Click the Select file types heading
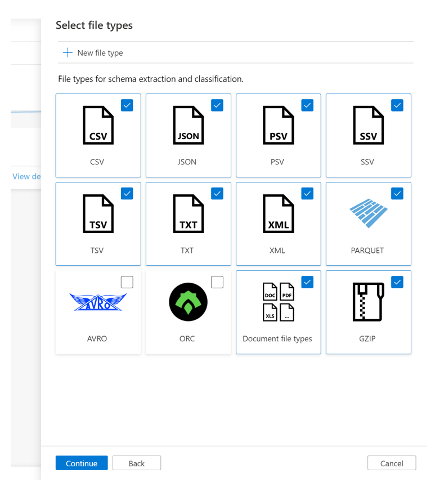This screenshot has width=444, height=504. [x=94, y=25]
